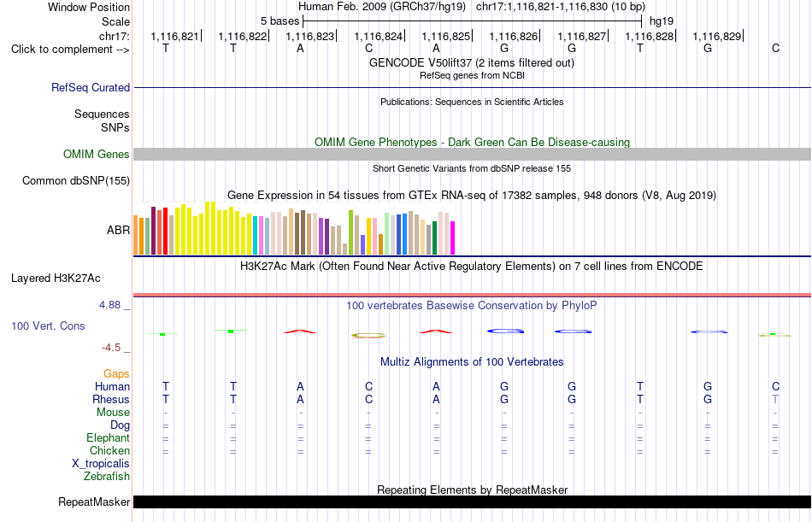The width and height of the screenshot is (812, 522).
Task: Click the orange Gaps label
Action: (x=116, y=374)
